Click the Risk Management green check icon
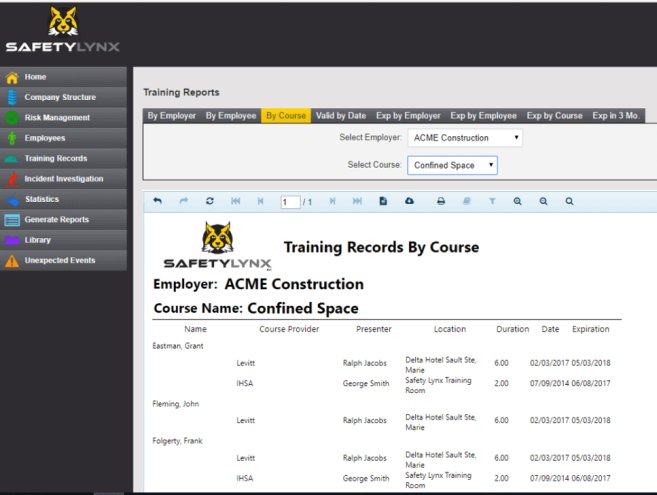The height and width of the screenshot is (495, 657). tap(12, 118)
